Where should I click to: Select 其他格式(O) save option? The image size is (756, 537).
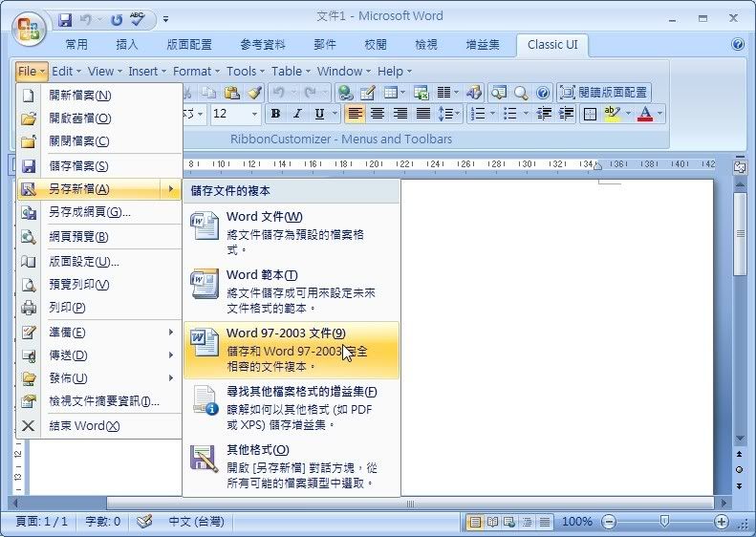tap(292, 466)
